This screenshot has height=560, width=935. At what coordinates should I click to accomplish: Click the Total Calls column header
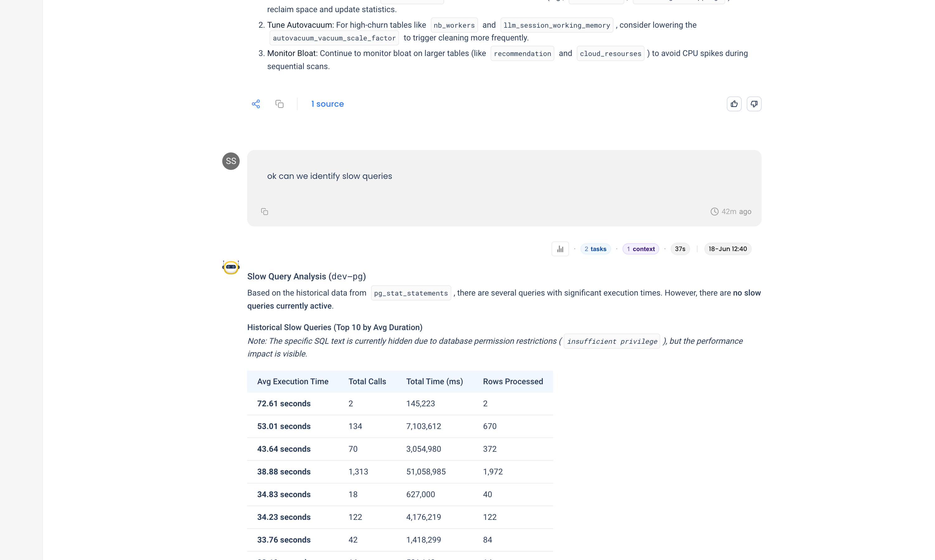[367, 381]
